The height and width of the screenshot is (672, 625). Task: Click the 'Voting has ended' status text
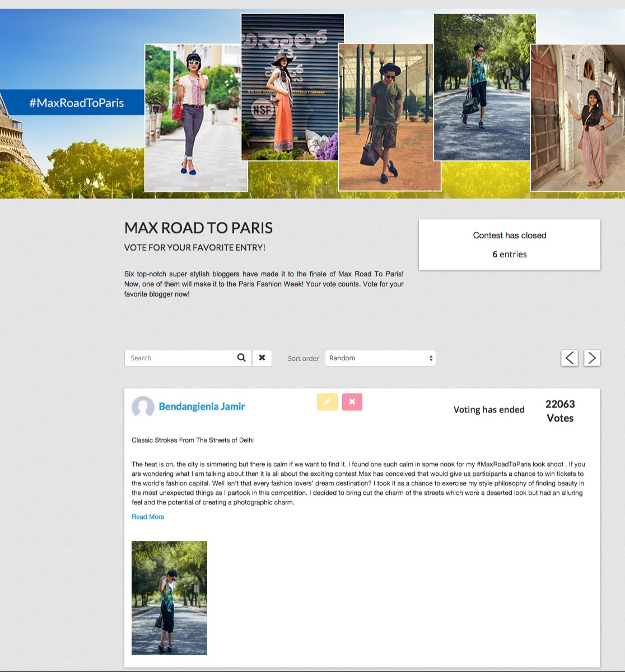point(489,410)
